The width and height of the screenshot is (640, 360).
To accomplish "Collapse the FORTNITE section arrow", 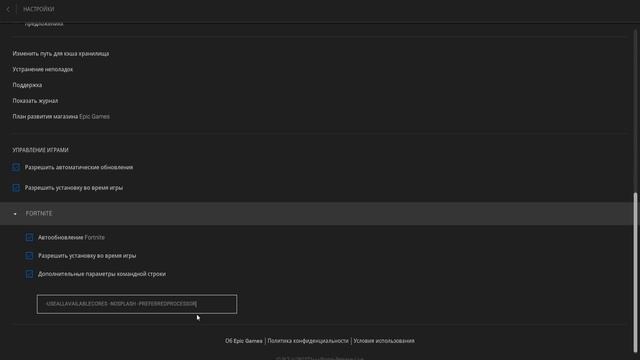I will pyautogui.click(x=15, y=213).
